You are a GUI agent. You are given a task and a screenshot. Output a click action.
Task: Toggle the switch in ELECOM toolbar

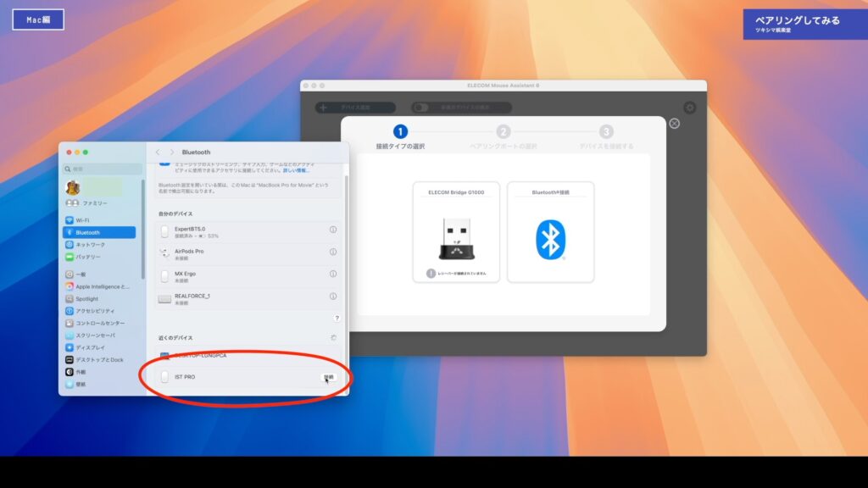click(x=420, y=108)
